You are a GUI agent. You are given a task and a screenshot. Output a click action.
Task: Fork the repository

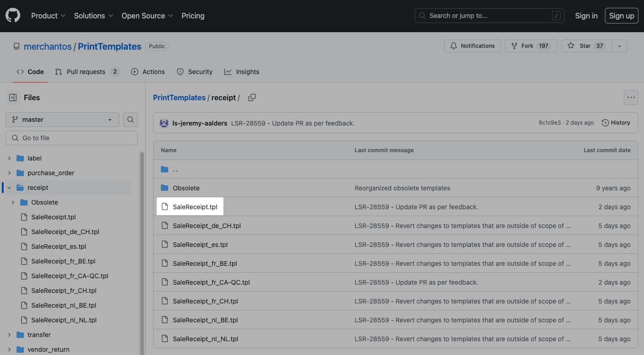click(531, 46)
